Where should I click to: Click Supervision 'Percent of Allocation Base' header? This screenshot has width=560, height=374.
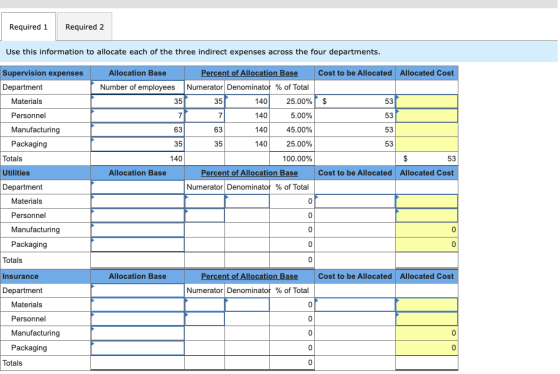coord(249,73)
